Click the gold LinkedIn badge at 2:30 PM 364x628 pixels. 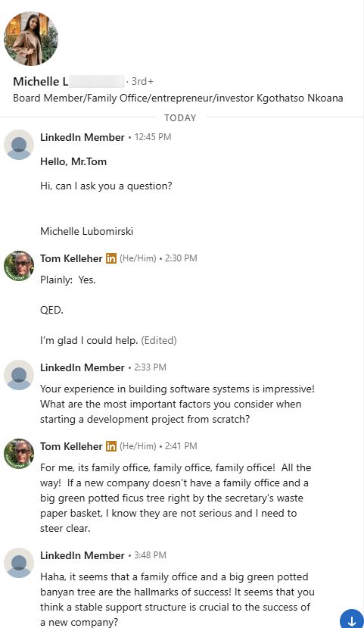click(111, 259)
